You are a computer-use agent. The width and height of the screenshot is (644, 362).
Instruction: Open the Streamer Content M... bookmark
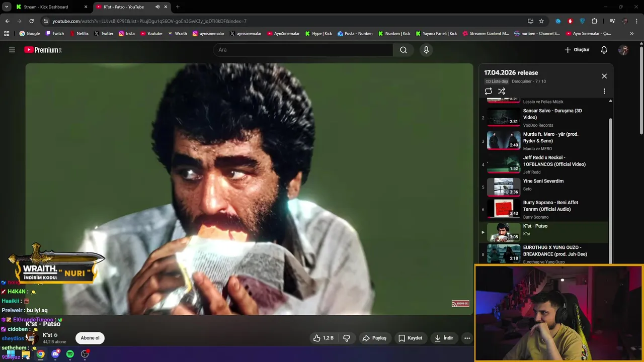pyautogui.click(x=485, y=34)
